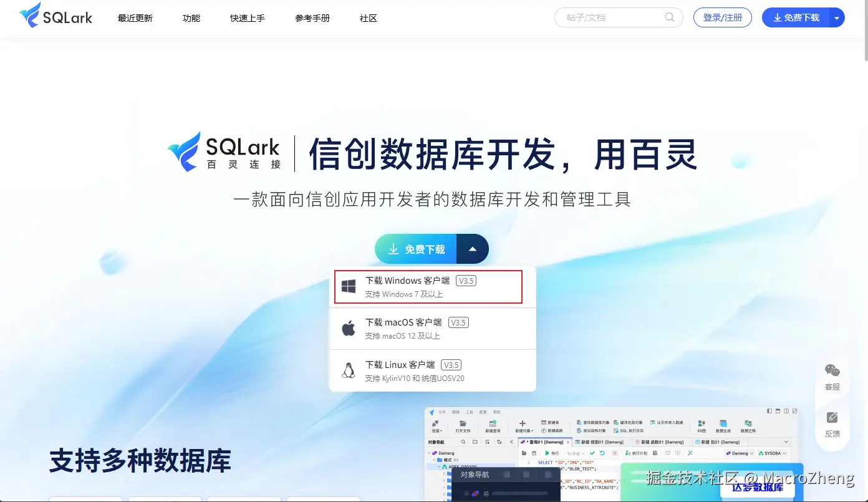Image resolution: width=868 pixels, height=502 pixels.
Task: Click 执行计划 in the preview query toolbar
Action: click(636, 453)
